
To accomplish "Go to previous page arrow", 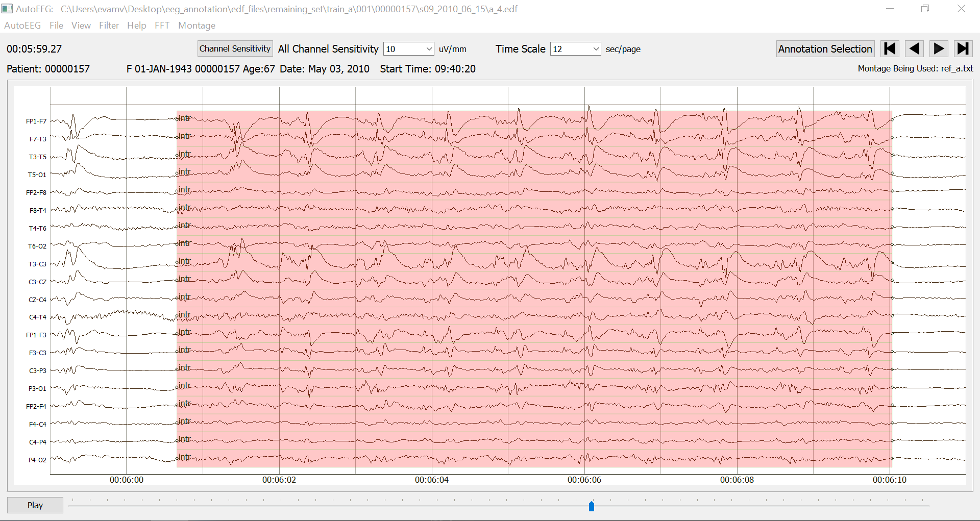I will tap(914, 48).
